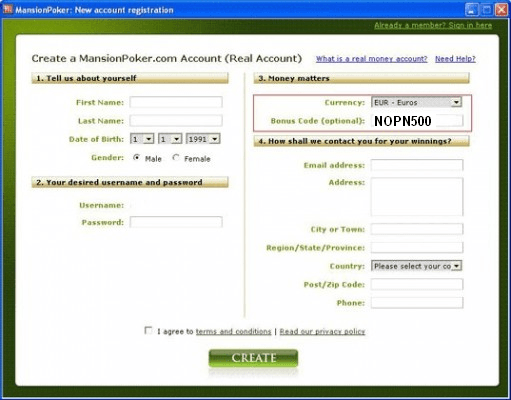Click the Need Help link
The height and width of the screenshot is (400, 511).
pos(455,59)
